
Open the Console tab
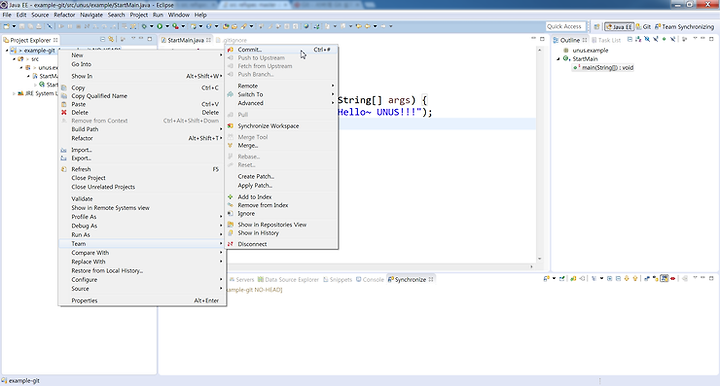click(370, 280)
